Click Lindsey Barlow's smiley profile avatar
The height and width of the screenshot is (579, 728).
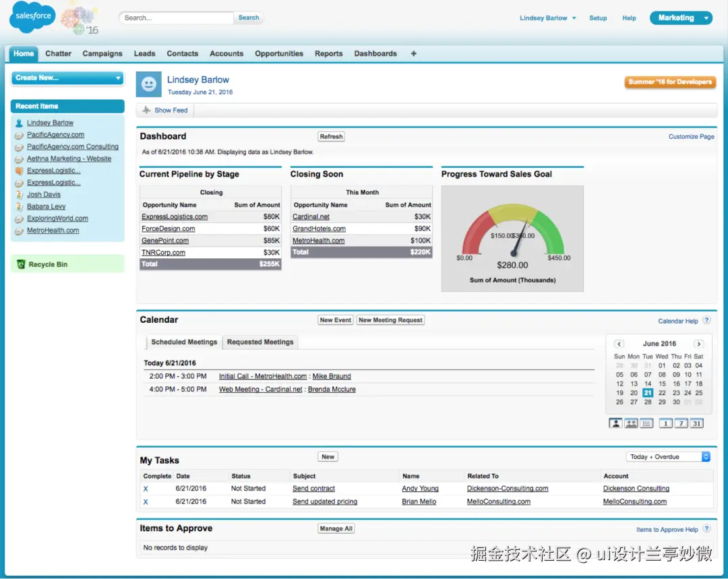148,84
